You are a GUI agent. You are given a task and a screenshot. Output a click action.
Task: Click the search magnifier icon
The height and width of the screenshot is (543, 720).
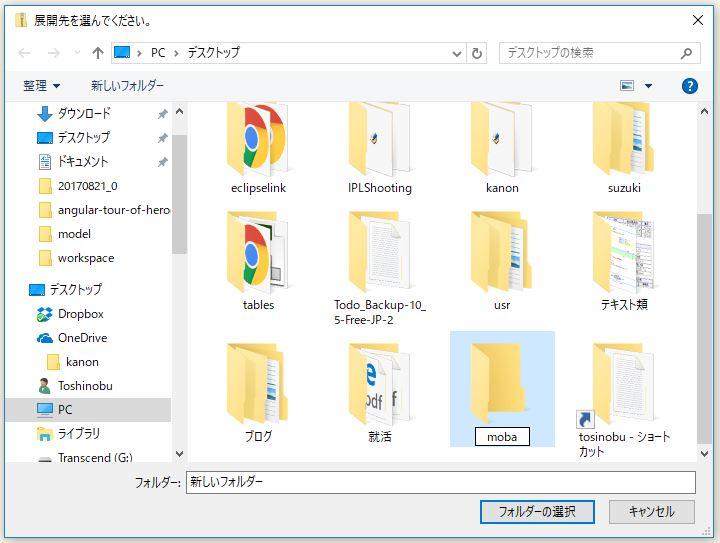coord(686,53)
